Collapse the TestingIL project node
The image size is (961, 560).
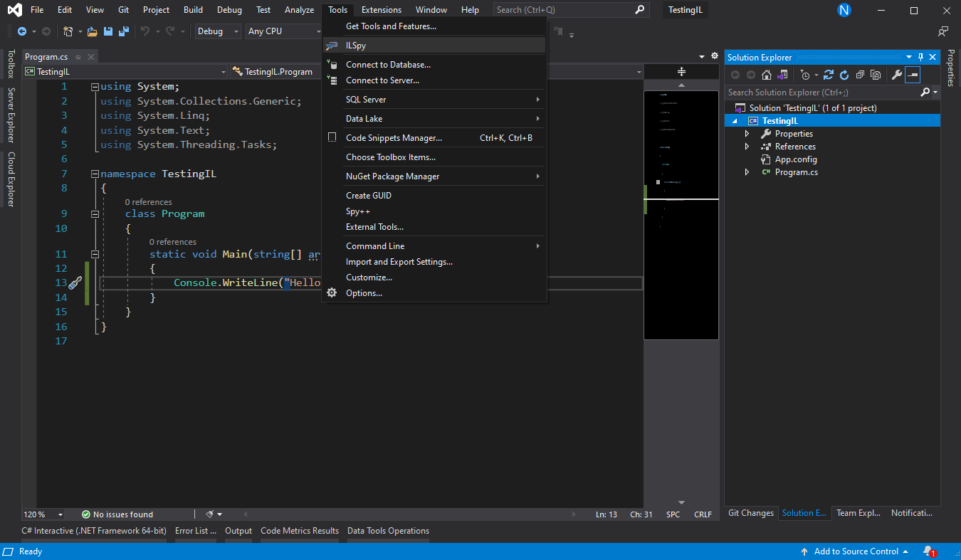[x=735, y=121]
